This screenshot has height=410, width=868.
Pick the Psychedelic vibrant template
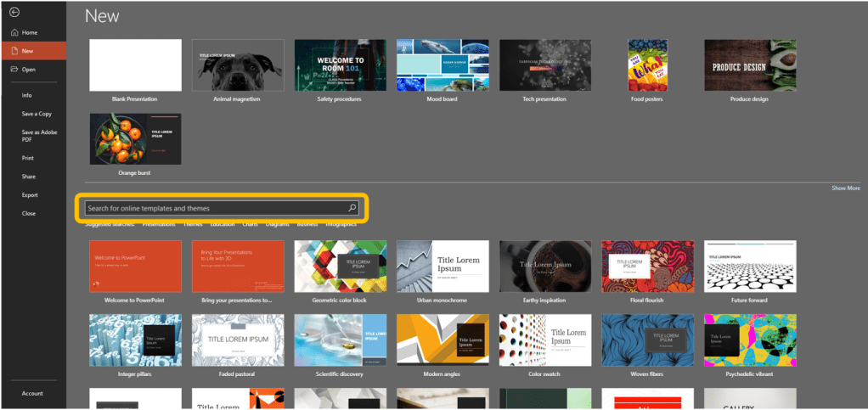(750, 340)
